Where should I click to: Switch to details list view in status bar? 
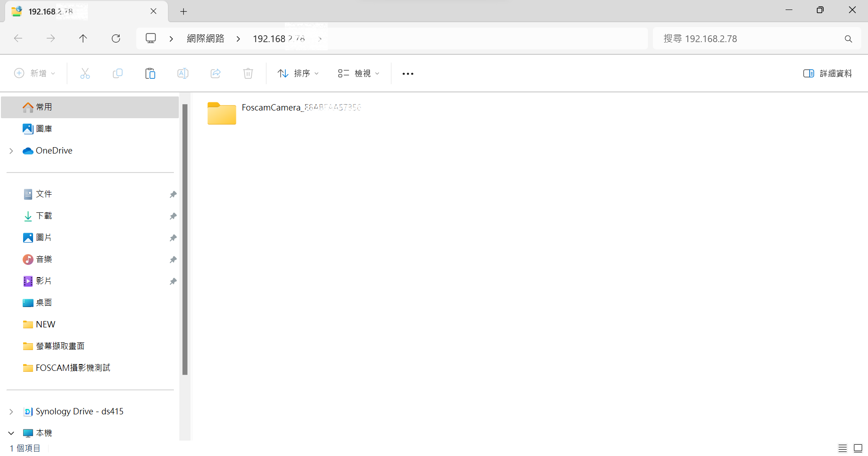pos(843,448)
